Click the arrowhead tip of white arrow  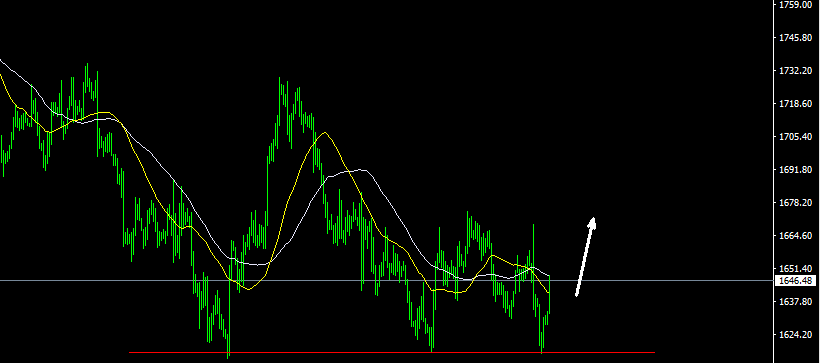click(x=593, y=218)
